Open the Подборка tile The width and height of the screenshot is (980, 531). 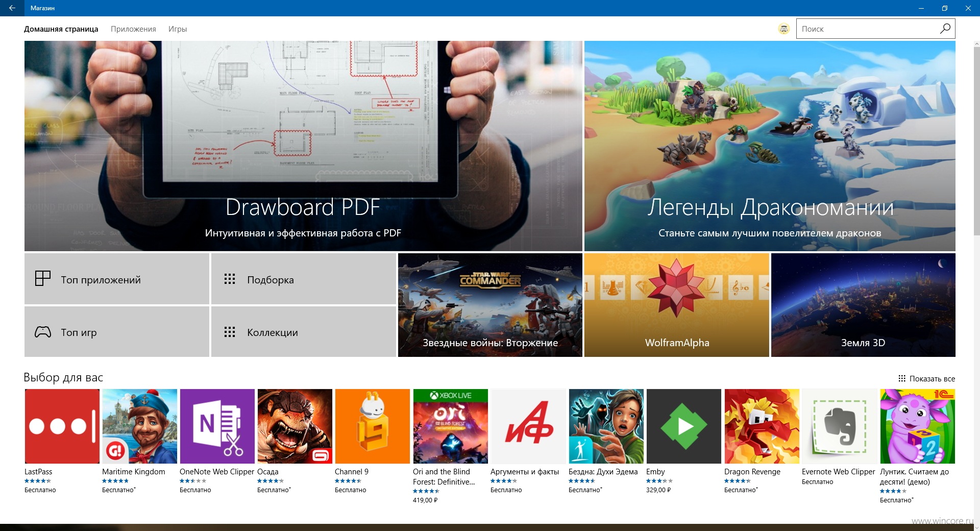(304, 279)
